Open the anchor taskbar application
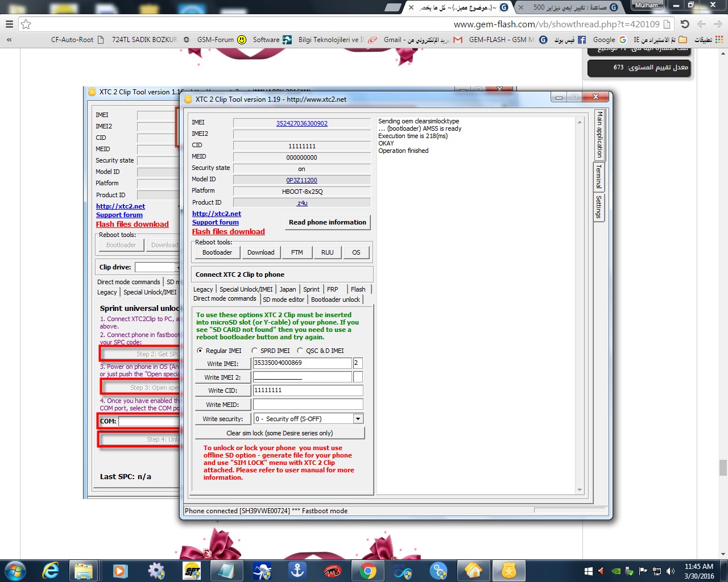Image resolution: width=728 pixels, height=582 pixels. 297,570
